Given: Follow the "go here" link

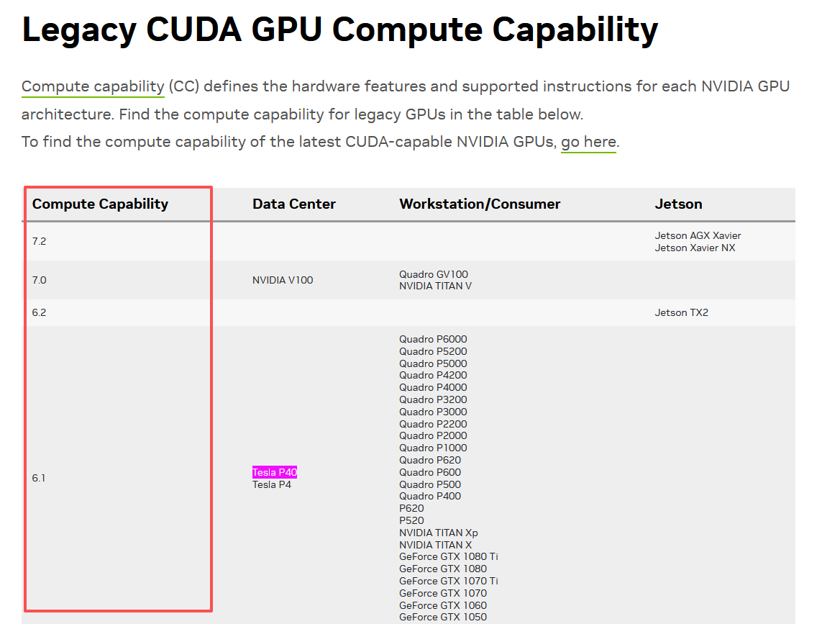Looking at the screenshot, I should point(588,142).
